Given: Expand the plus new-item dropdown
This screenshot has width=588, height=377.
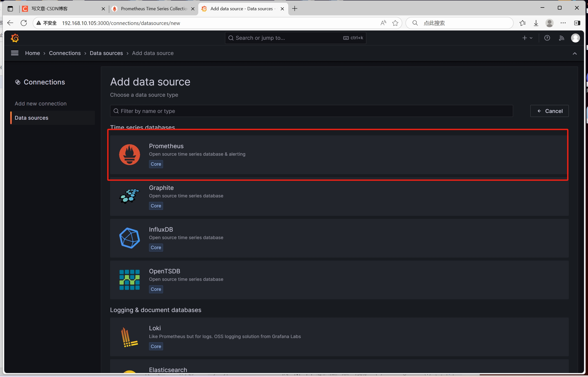Looking at the screenshot, I should 527,38.
